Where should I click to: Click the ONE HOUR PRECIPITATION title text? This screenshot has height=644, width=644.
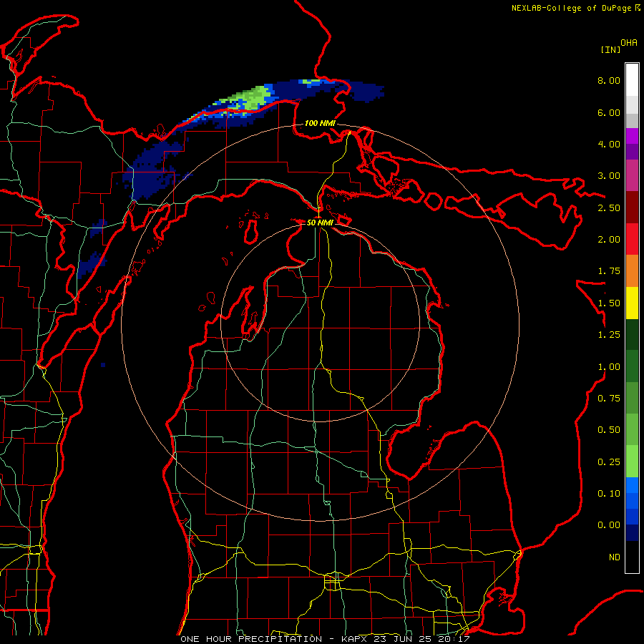[251, 639]
